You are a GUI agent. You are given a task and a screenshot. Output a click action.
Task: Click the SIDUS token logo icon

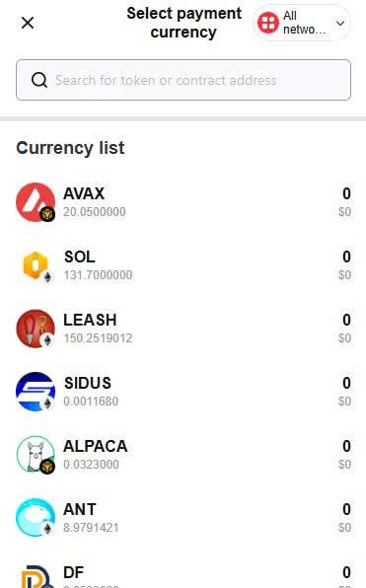(x=36, y=392)
